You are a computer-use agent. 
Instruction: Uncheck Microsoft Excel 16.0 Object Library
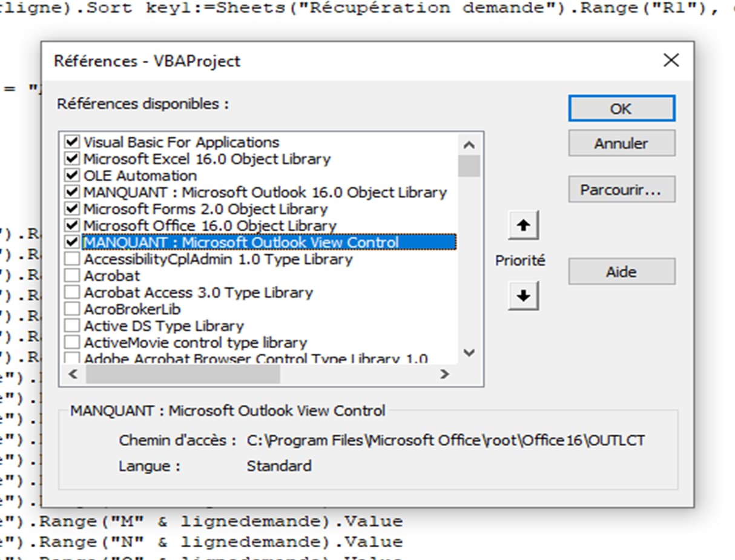72,159
